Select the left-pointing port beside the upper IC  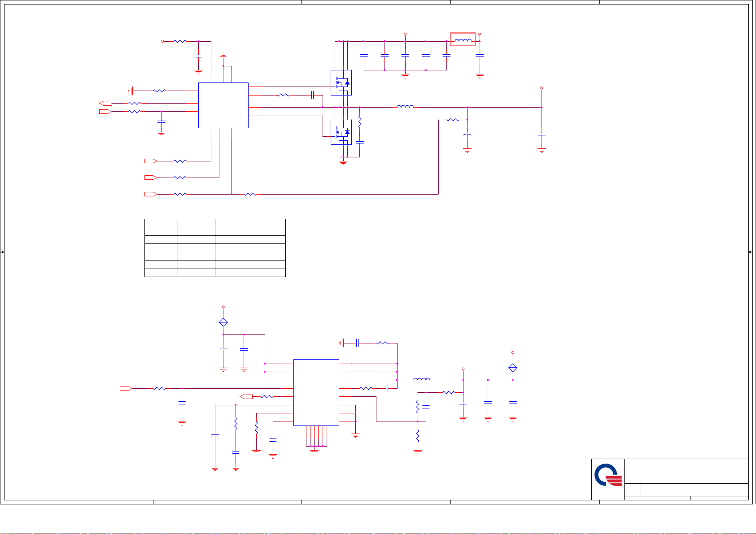point(105,103)
